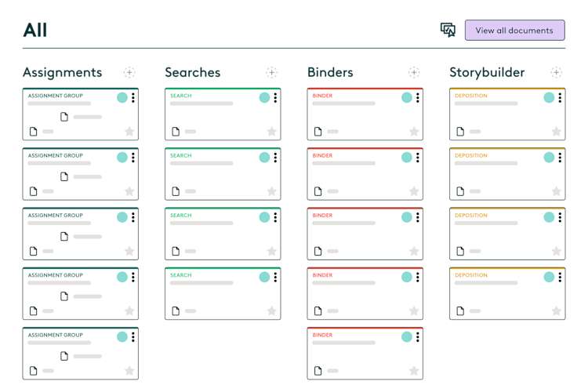
Task: Click the document icon at bottom of last Binder card
Action: click(318, 370)
